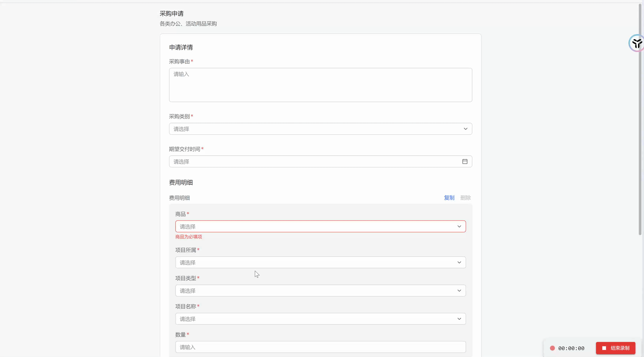Open the 期望交付时间 date picker field
Image resolution: width=644 pixels, height=357 pixels.
[315, 162]
